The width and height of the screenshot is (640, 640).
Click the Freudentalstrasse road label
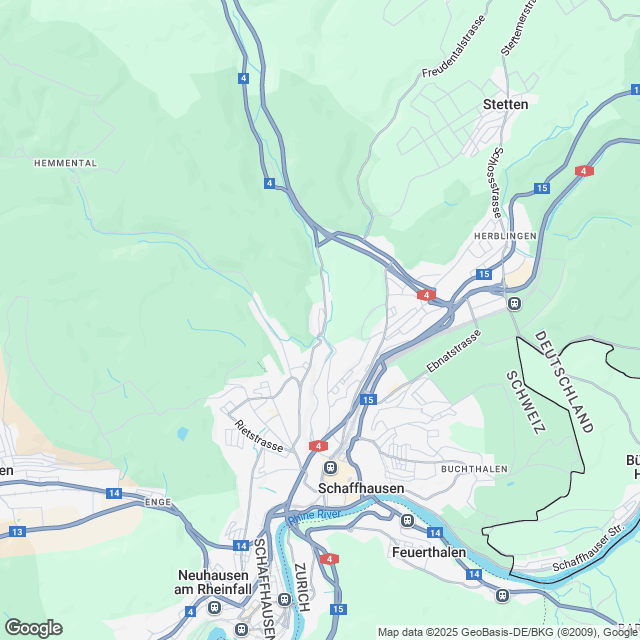[x=453, y=46]
